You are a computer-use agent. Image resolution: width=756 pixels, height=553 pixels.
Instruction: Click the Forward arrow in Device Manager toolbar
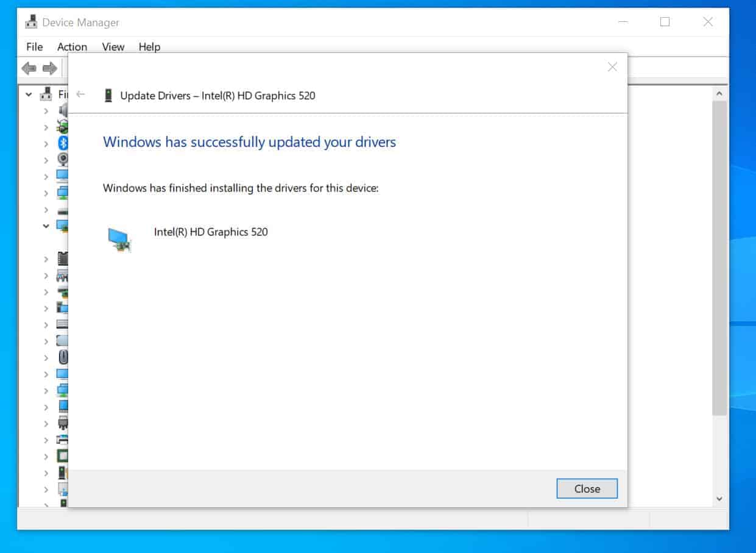(x=49, y=68)
